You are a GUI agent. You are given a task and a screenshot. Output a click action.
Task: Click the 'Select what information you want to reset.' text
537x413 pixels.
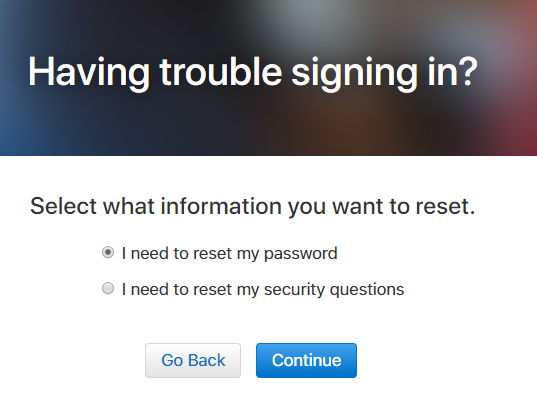click(252, 206)
